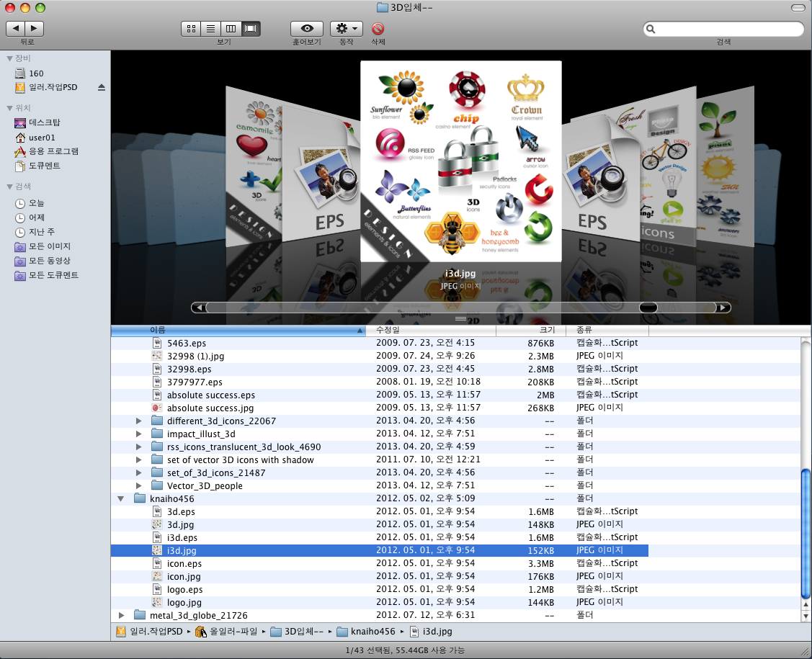
Task: Click the red delete icon in toolbar
Action: tap(378, 29)
